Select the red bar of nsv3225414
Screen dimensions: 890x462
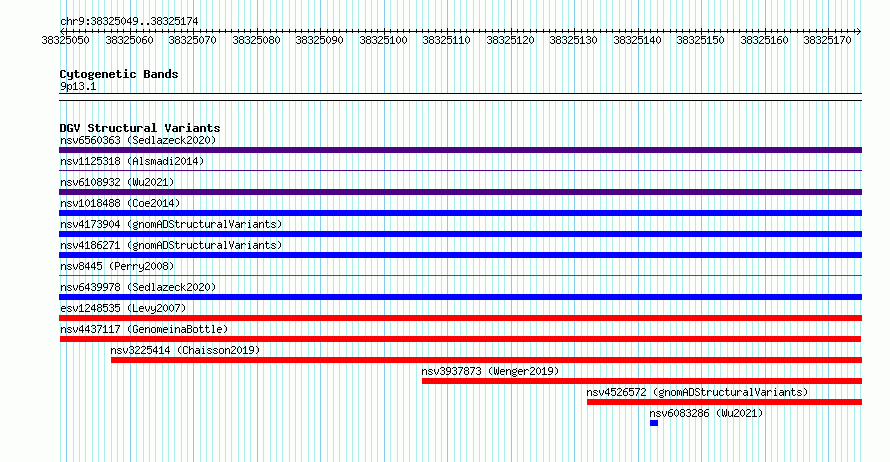486,360
